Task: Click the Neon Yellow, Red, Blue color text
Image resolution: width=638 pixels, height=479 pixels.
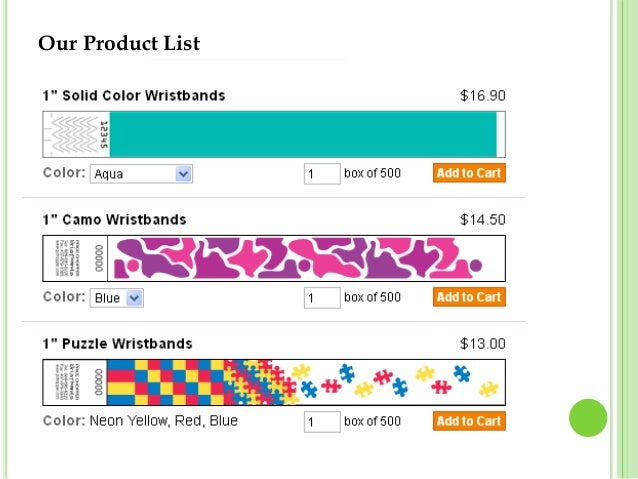Action: (x=164, y=421)
